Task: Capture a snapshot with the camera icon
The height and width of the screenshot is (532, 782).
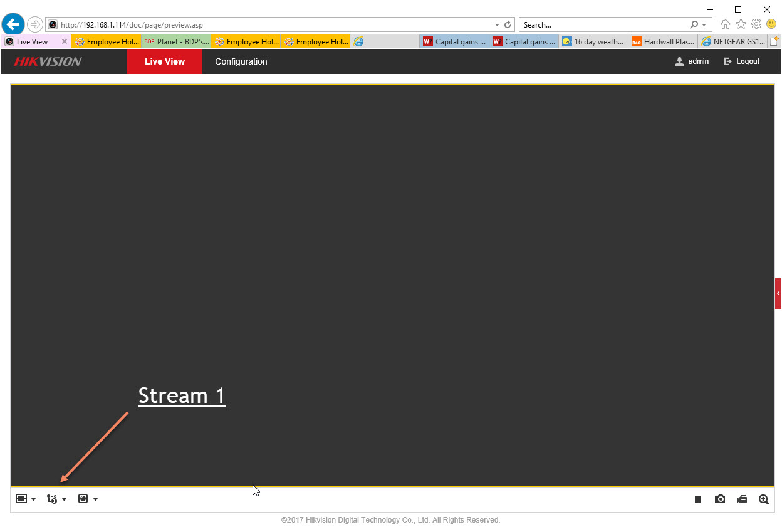Action: pos(720,499)
